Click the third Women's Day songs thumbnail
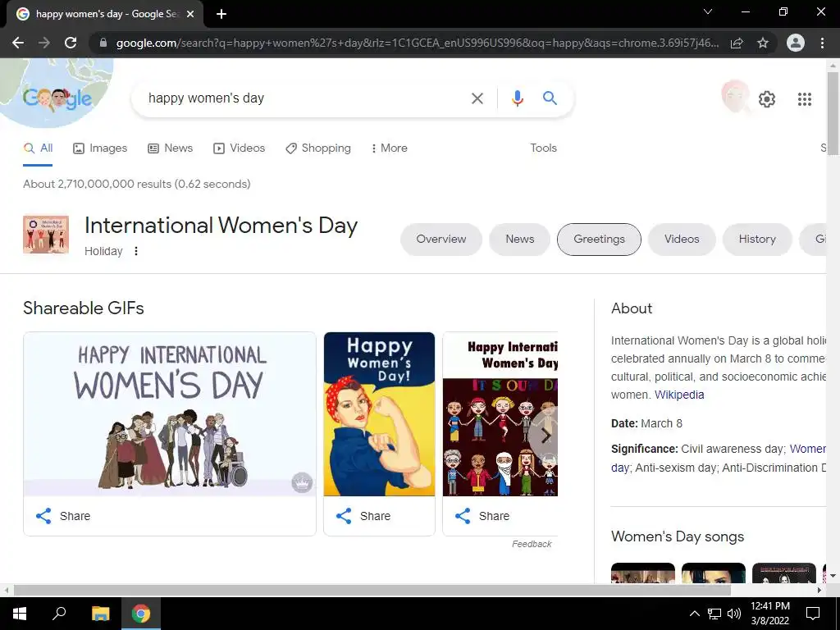Screen dimensions: 840x630 coord(784,573)
